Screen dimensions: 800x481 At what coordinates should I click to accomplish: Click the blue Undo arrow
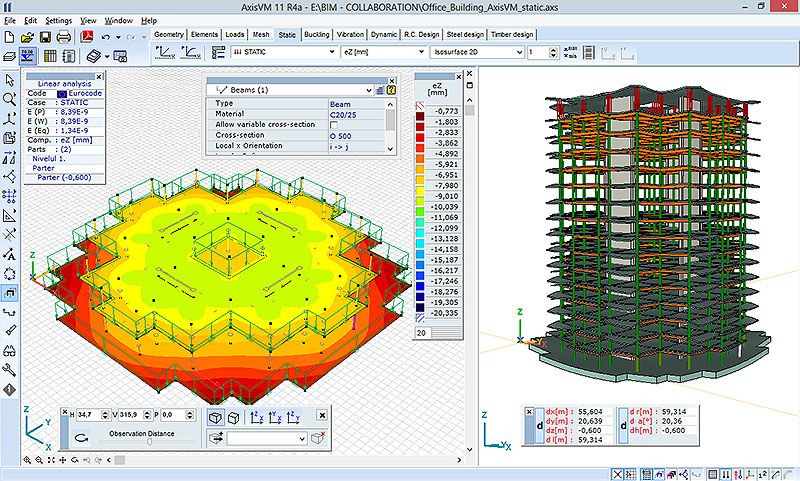pos(106,37)
